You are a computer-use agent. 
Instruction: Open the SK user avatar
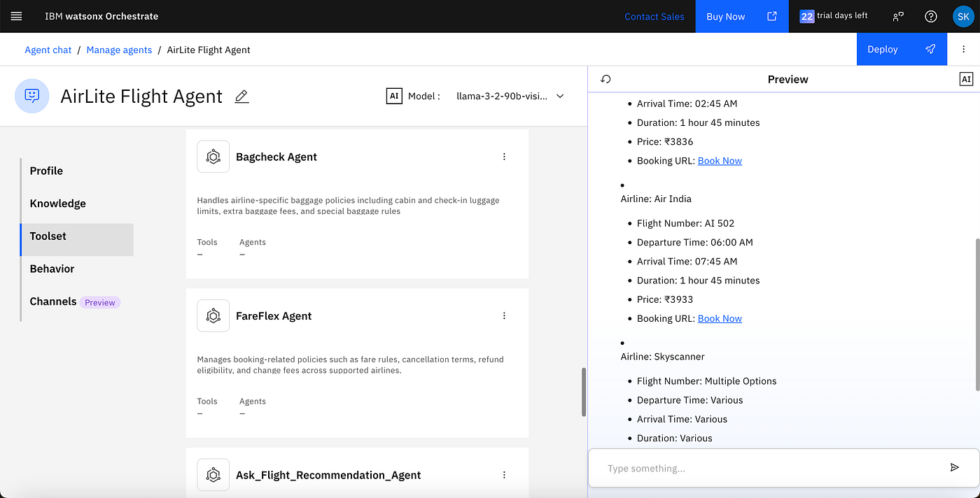pos(963,16)
